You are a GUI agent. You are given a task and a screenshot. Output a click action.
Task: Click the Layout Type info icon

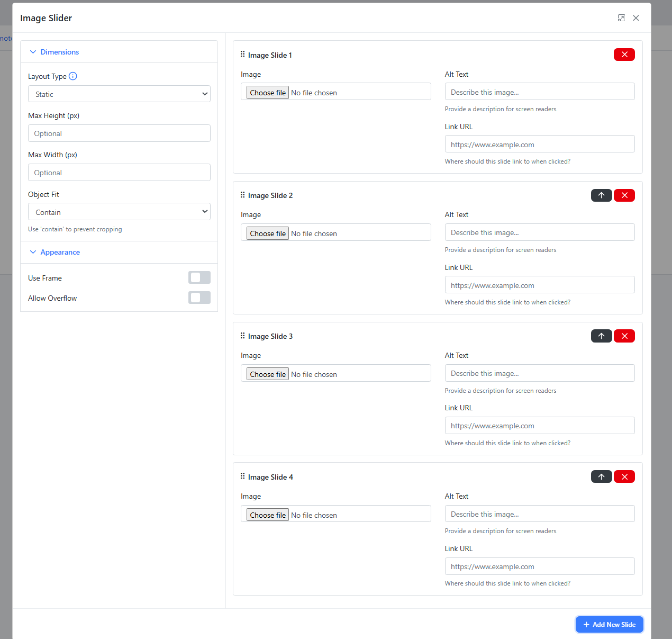[x=73, y=76]
